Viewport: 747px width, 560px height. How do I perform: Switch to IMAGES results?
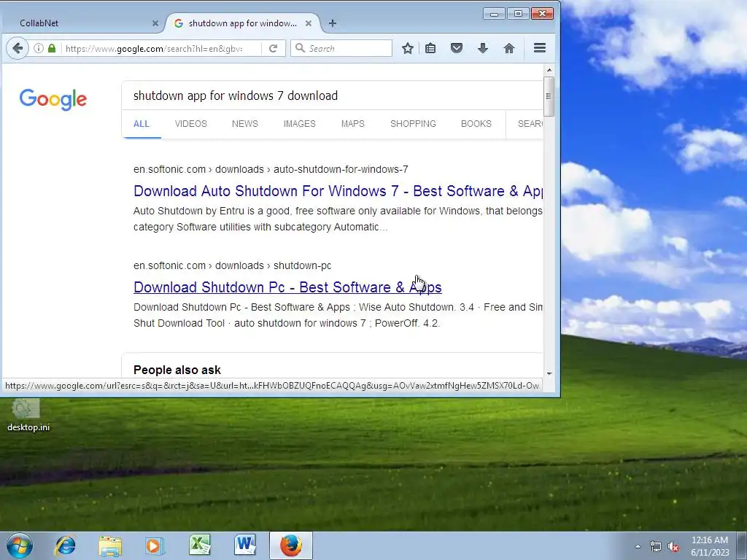coord(299,124)
